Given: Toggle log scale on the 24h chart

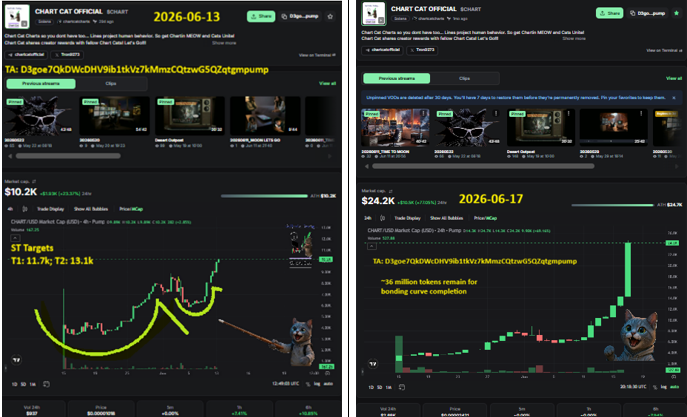Looking at the screenshot, I should (x=665, y=387).
